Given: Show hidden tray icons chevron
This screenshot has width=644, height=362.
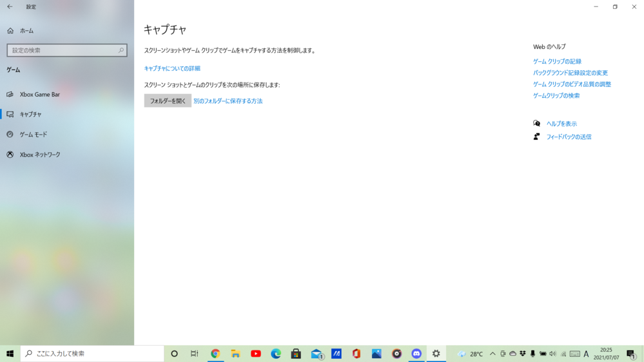Looking at the screenshot, I should coord(493,354).
